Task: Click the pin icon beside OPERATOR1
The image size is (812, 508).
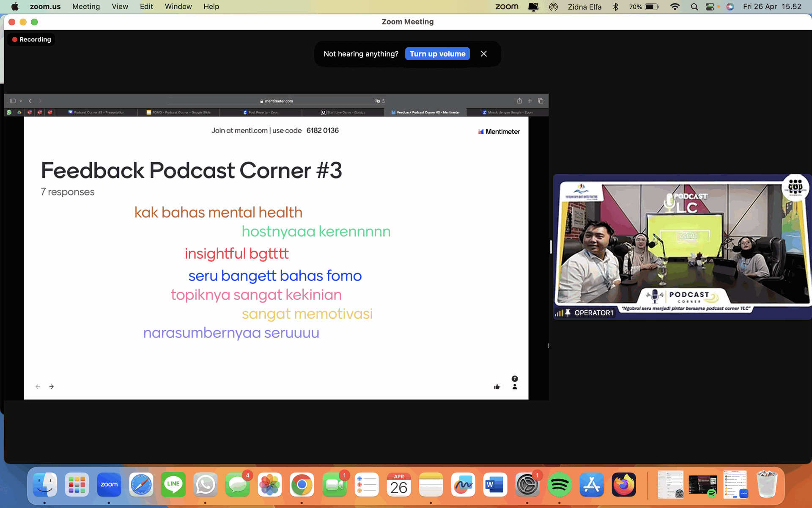Action: [x=568, y=313]
